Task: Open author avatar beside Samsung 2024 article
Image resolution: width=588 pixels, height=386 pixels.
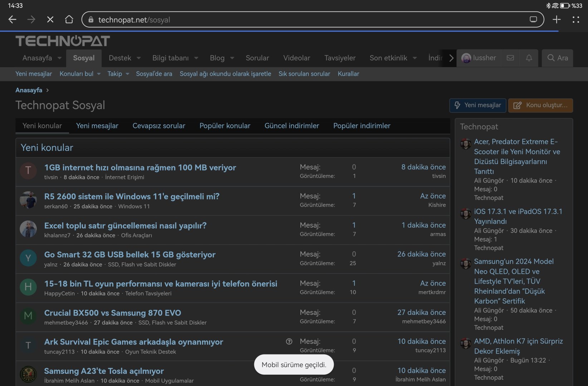Action: [465, 264]
